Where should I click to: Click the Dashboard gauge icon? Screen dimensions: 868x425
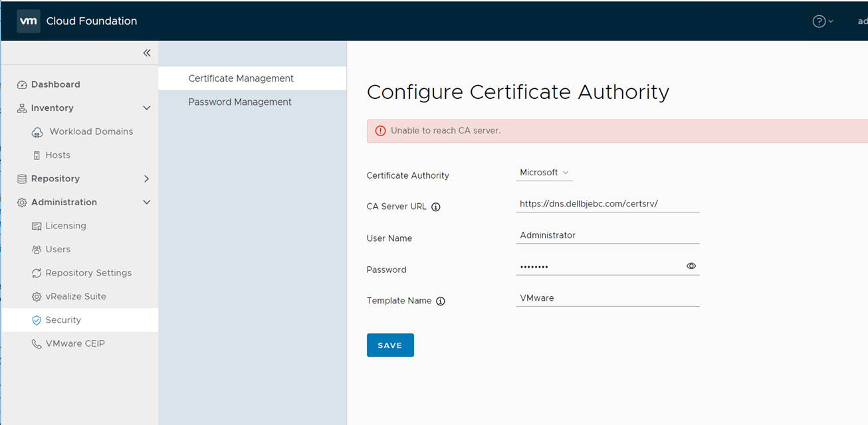click(22, 85)
